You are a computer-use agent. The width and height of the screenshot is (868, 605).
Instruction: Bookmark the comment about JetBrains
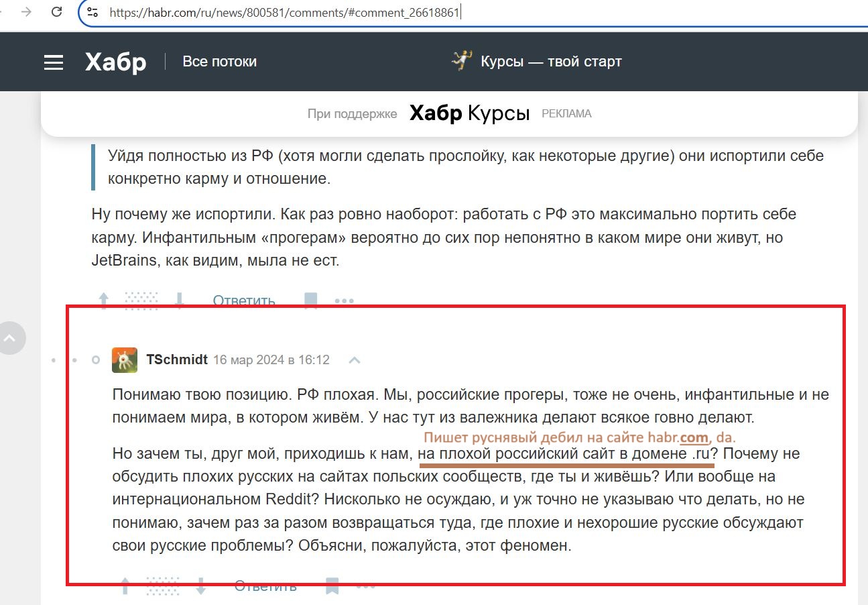click(x=310, y=300)
